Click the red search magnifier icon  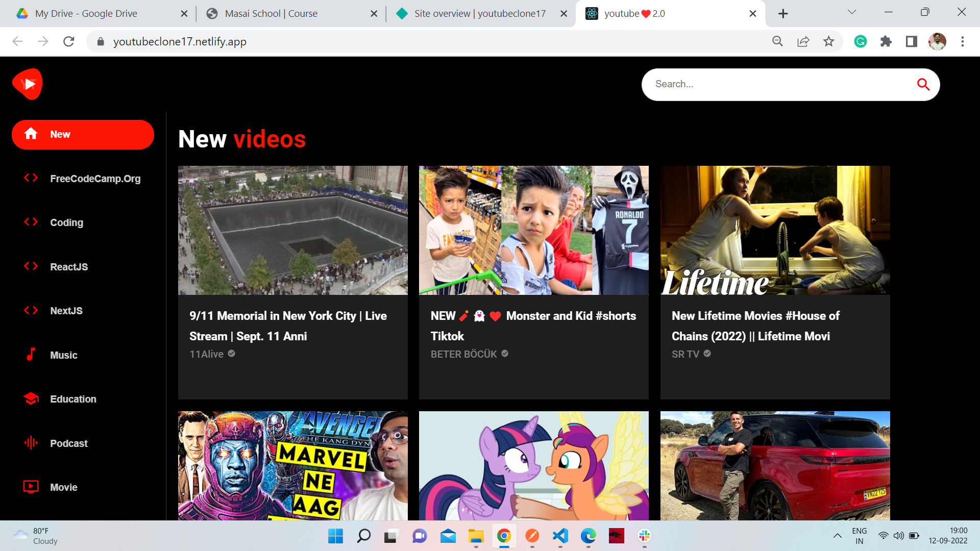pyautogui.click(x=923, y=84)
